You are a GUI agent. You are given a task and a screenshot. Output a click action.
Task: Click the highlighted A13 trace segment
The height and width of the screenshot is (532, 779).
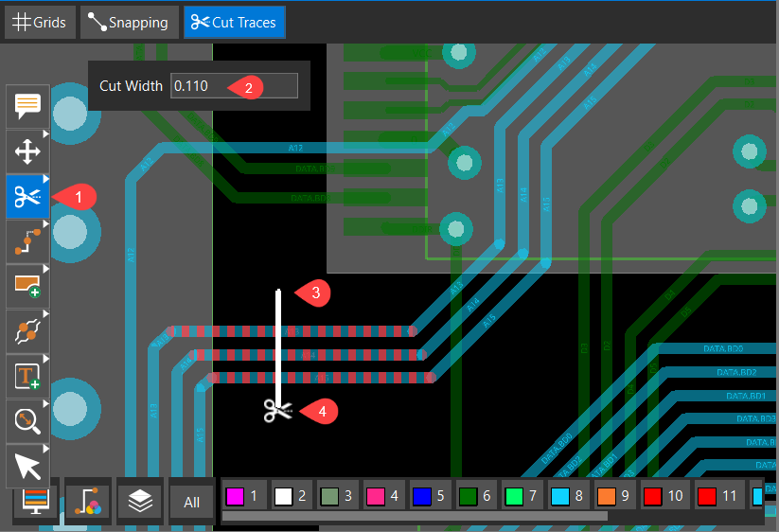292,330
